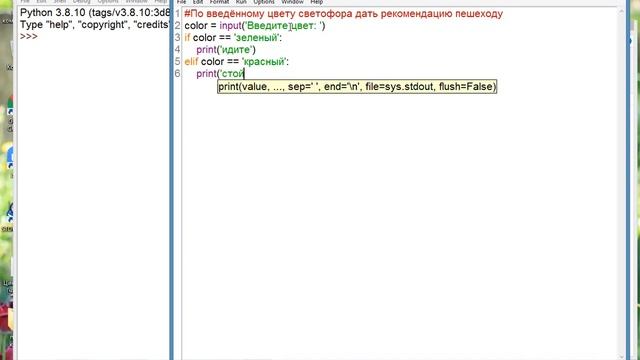640x360 pixels.
Task: Open the Run menu in editor window
Action: click(241, 2)
